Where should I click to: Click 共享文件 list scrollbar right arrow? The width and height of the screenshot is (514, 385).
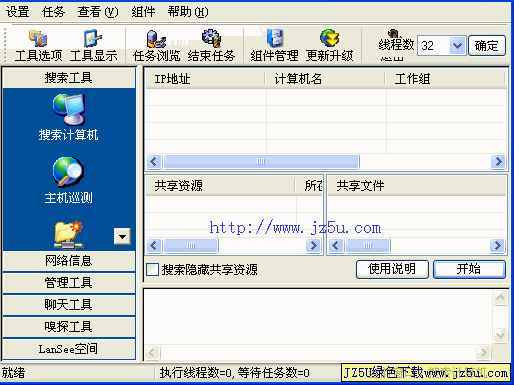[497, 246]
